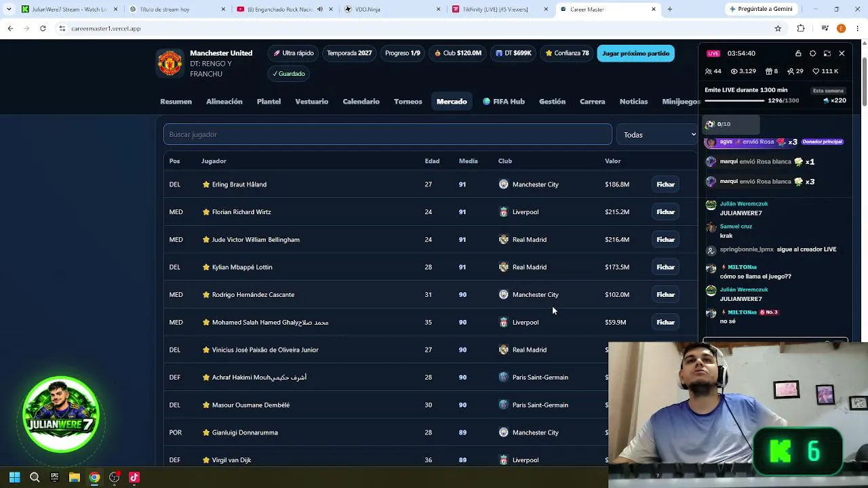The image size is (868, 488).
Task: Reload the page with the refresh icon
Action: pos(43,28)
